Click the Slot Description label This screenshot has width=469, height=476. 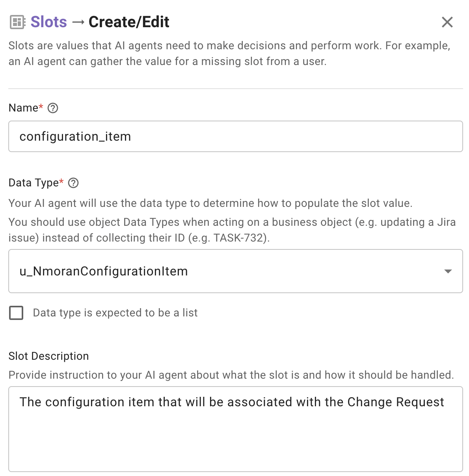click(x=49, y=356)
